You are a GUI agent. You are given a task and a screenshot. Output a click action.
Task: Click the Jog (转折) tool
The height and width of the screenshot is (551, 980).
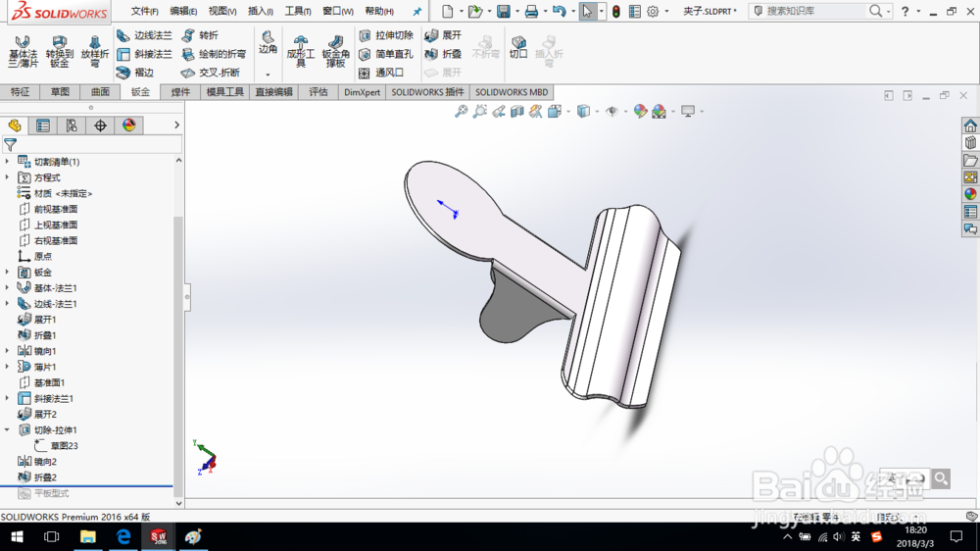pos(200,35)
